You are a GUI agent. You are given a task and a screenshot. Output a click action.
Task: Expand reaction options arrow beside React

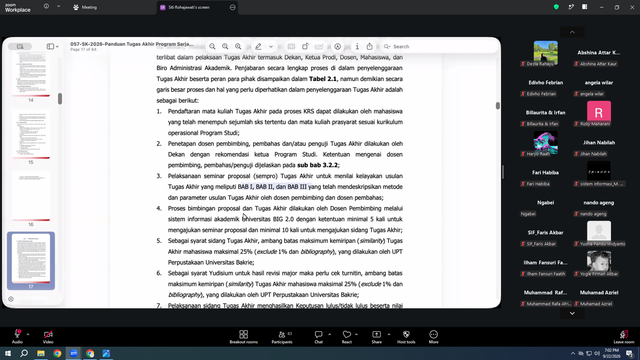(x=356, y=334)
